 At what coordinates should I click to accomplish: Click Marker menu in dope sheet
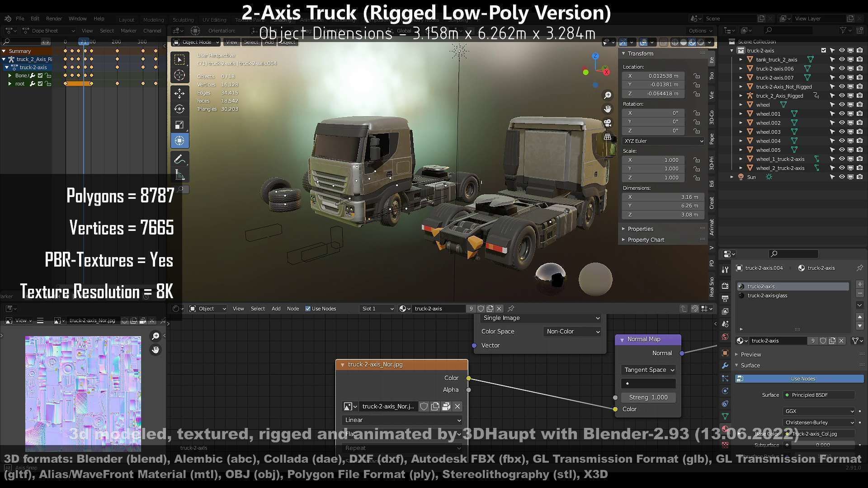click(128, 31)
